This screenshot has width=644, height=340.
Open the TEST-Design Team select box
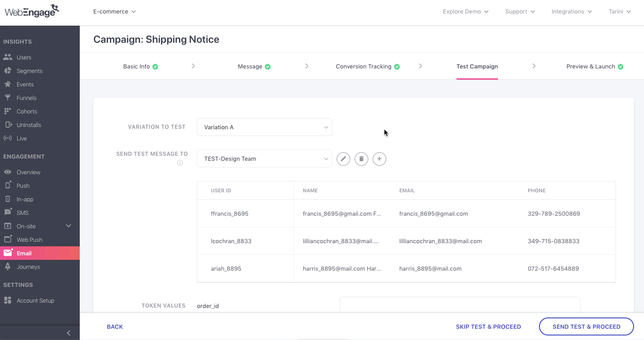(x=265, y=159)
